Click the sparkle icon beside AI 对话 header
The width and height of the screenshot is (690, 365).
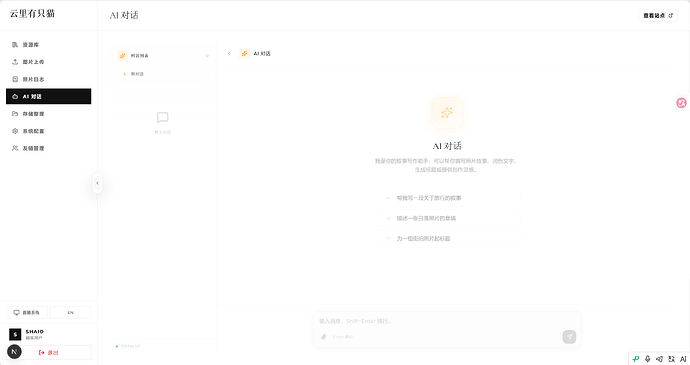click(x=244, y=54)
